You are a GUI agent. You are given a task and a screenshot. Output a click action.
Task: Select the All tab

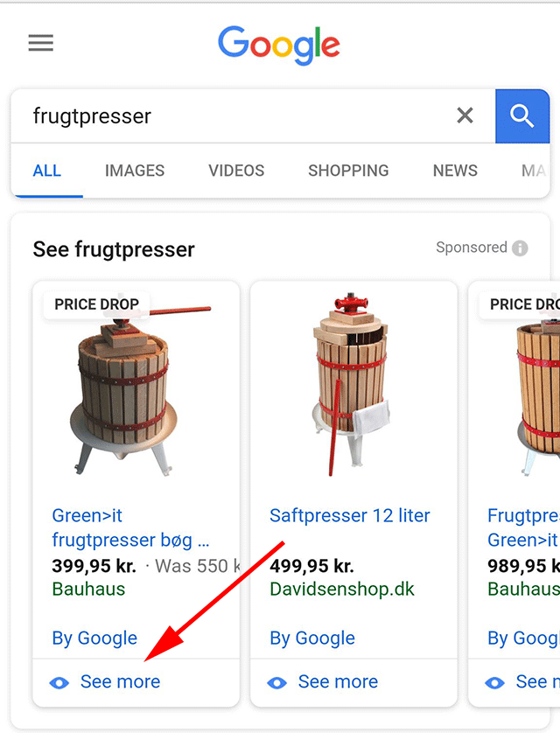tap(46, 171)
